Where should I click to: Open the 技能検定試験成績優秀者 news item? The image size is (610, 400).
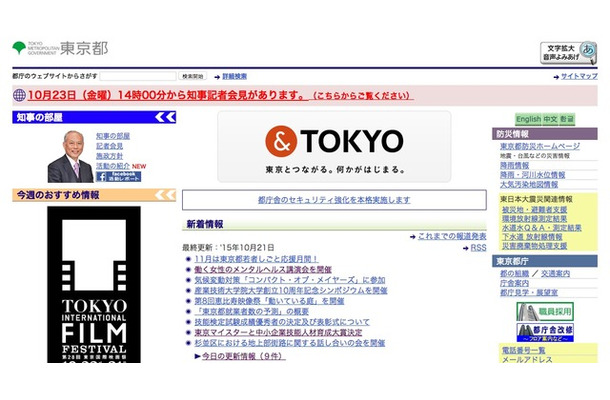282,322
